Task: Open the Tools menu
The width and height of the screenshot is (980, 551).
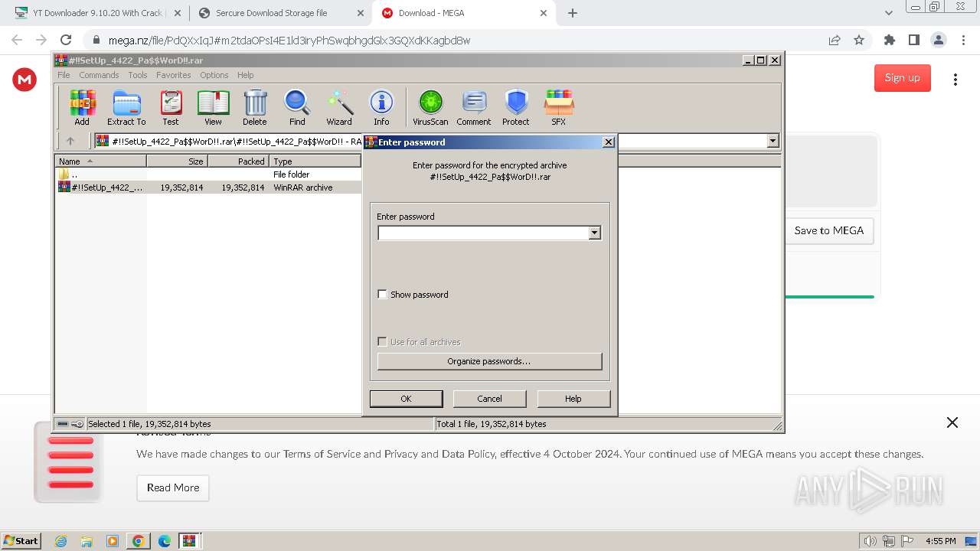Action: 138,75
